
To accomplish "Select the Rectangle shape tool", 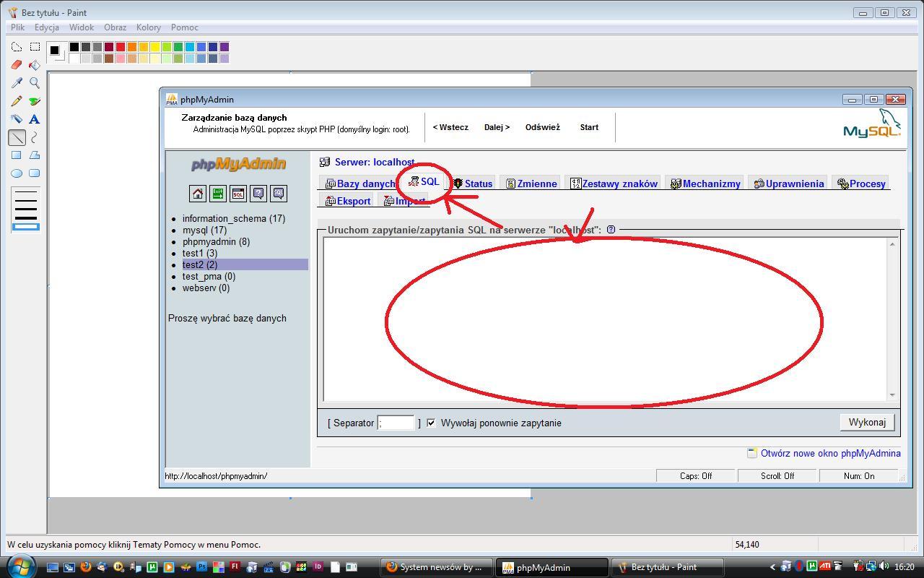I will tap(17, 155).
